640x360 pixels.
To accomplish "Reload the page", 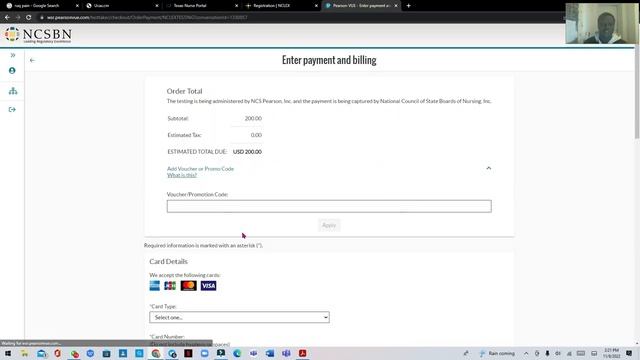I will [x=29, y=18].
